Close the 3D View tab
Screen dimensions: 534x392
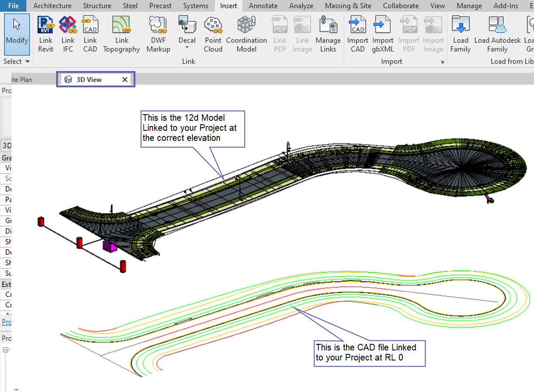(125, 80)
